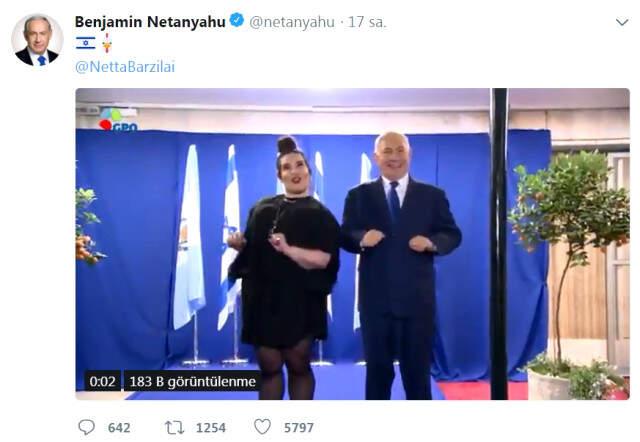Play the embedded video
The height and width of the screenshot is (442, 640).
(353, 244)
